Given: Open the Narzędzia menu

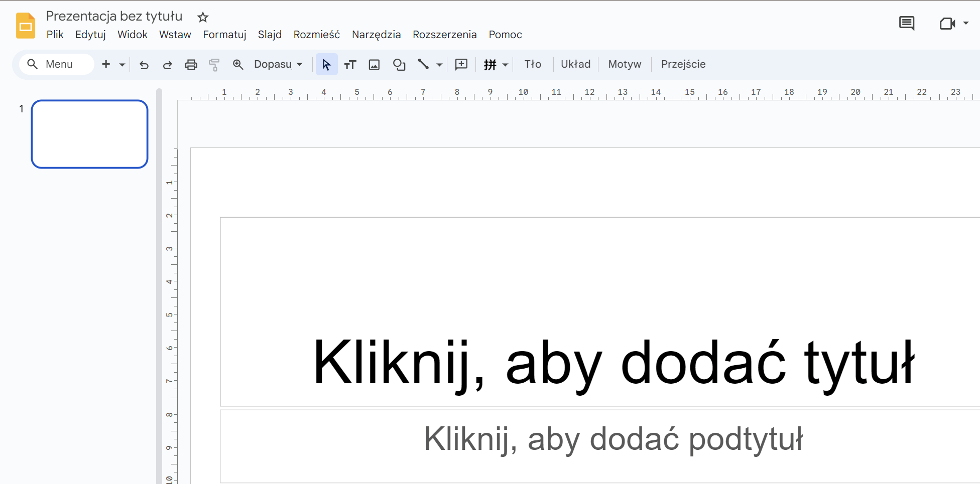Looking at the screenshot, I should (x=377, y=35).
